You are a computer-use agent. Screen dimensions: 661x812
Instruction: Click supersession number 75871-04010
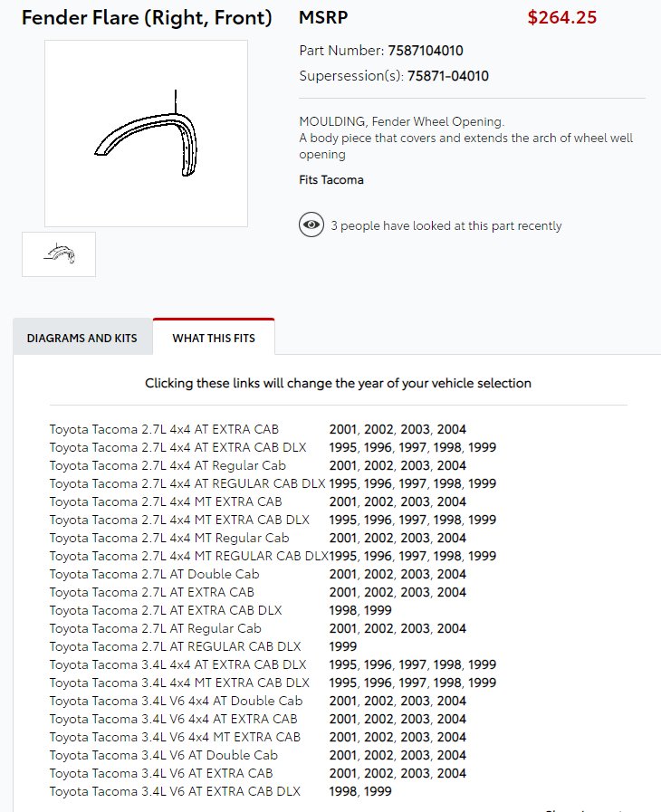tap(448, 76)
